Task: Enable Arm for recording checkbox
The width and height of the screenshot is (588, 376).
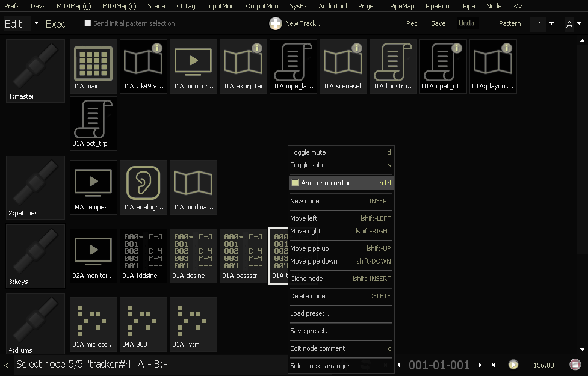Action: [295, 183]
